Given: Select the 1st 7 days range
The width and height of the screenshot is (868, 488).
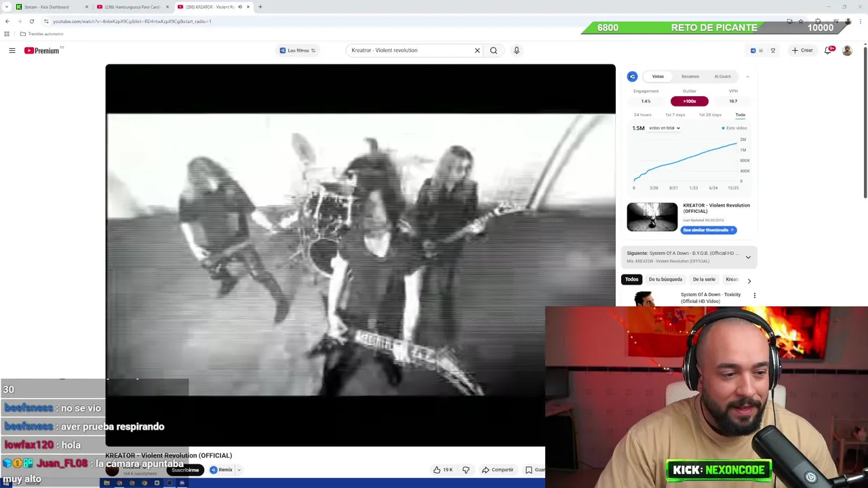Looking at the screenshot, I should (675, 115).
